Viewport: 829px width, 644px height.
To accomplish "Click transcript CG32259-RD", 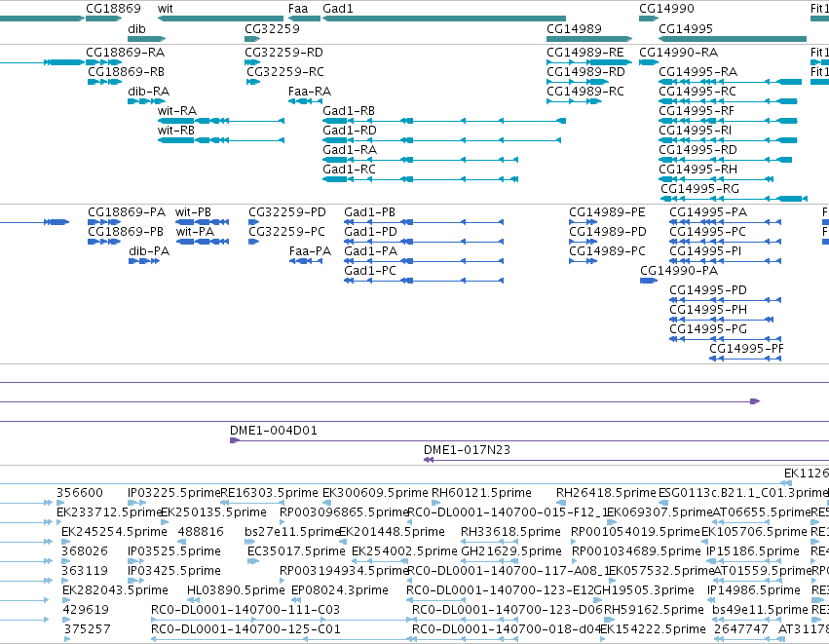I will coord(252,62).
